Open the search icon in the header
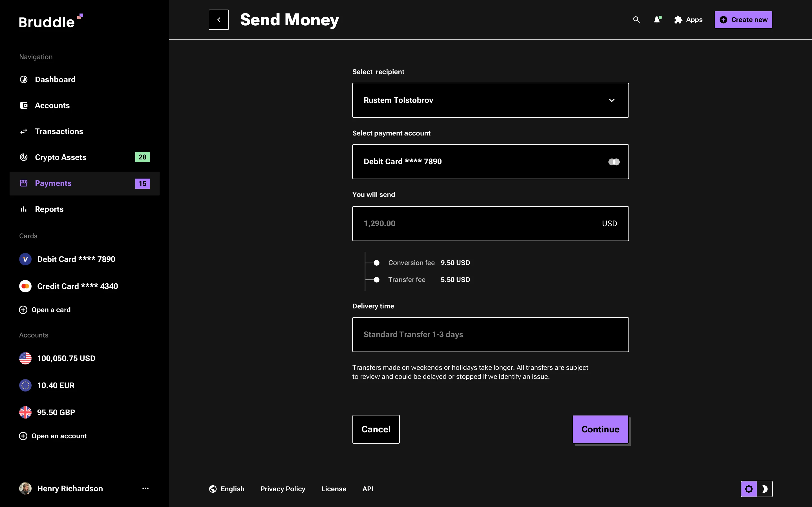This screenshot has height=507, width=812. pyautogui.click(x=636, y=20)
